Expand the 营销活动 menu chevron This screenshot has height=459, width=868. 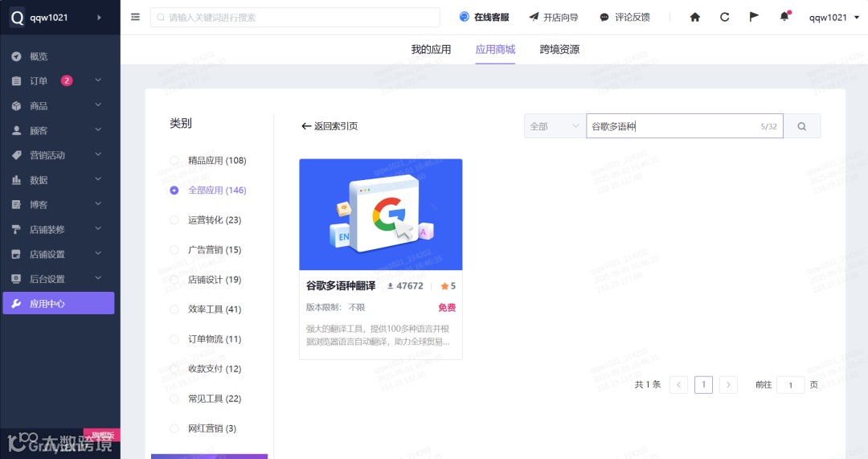pyautogui.click(x=98, y=154)
